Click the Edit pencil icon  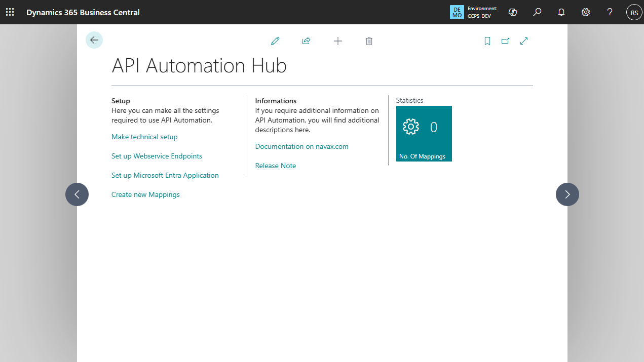click(x=275, y=41)
